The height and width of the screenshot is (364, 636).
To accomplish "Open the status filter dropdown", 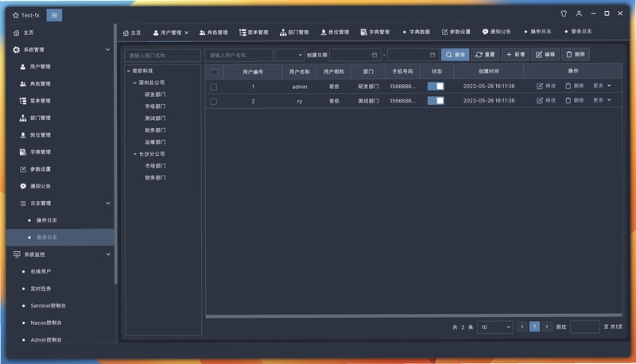I will 289,55.
